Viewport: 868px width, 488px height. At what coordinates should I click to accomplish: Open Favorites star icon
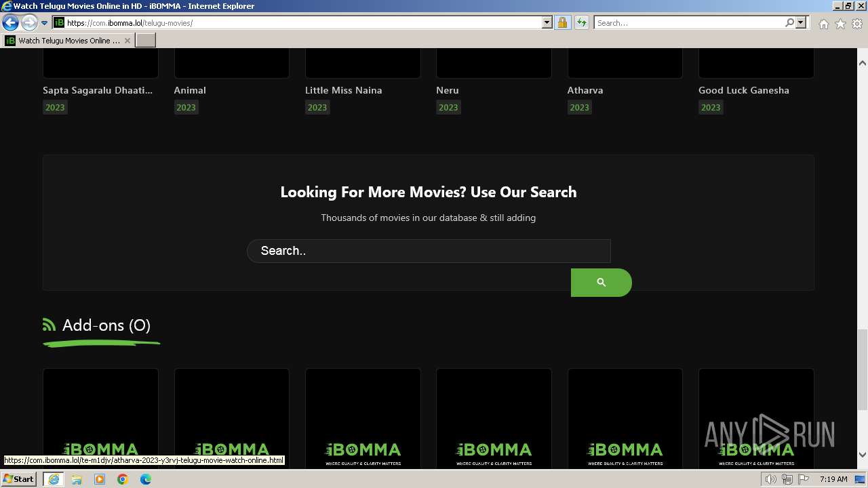(840, 24)
